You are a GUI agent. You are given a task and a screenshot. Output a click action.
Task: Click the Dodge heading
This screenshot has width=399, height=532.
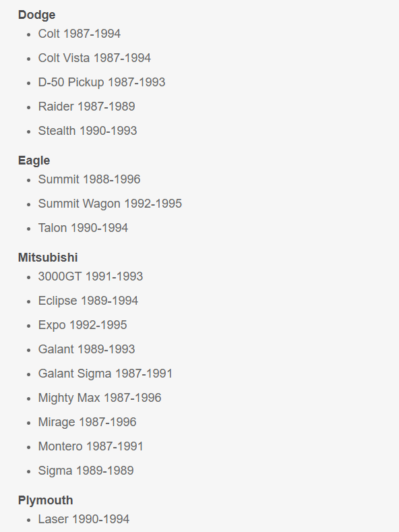click(x=36, y=15)
